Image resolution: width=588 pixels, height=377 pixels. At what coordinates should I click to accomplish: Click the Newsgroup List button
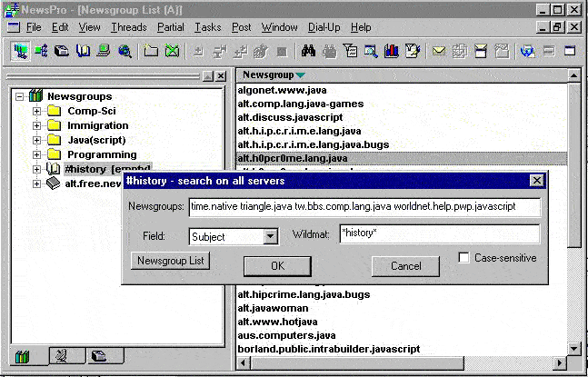tap(170, 261)
